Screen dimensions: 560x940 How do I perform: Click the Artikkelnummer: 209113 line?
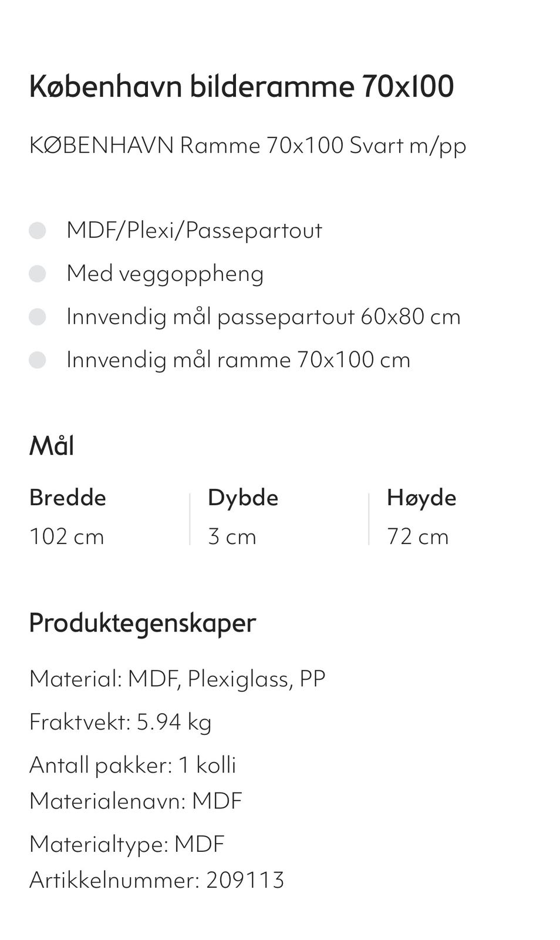click(x=157, y=879)
